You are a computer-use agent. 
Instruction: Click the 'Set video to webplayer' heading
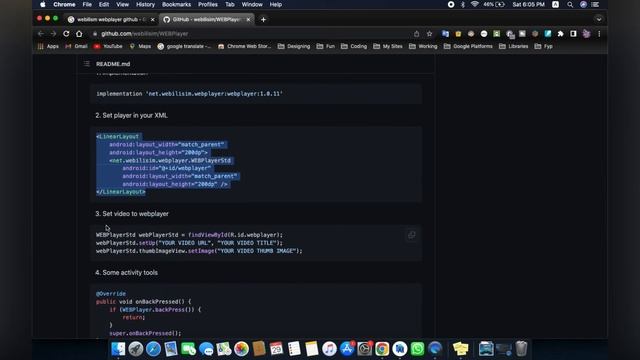click(132, 213)
